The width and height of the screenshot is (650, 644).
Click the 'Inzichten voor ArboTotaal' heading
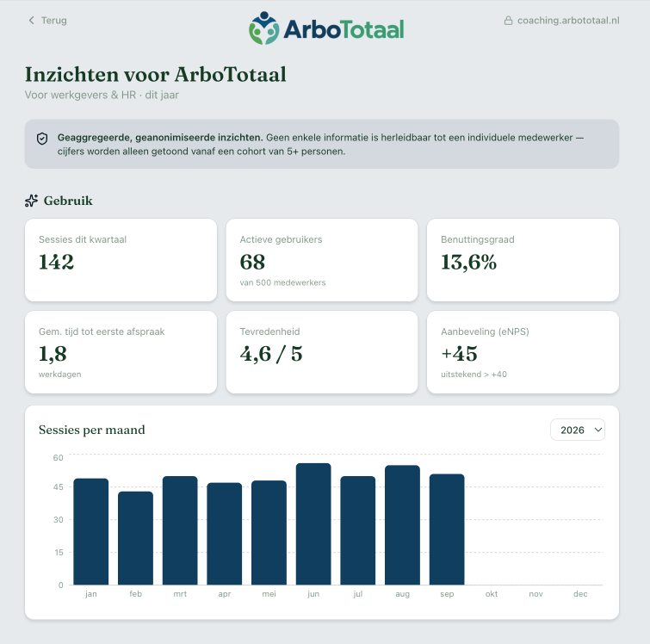pos(156,75)
